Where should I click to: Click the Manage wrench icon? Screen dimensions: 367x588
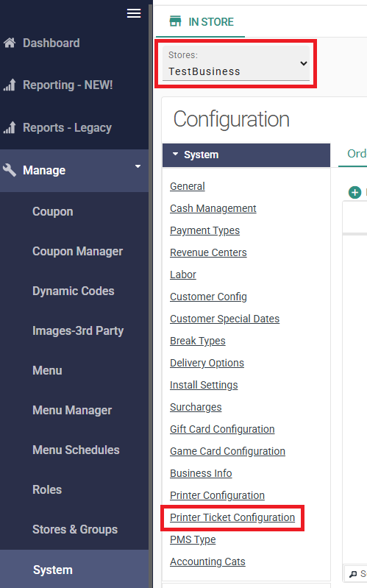tap(10, 170)
